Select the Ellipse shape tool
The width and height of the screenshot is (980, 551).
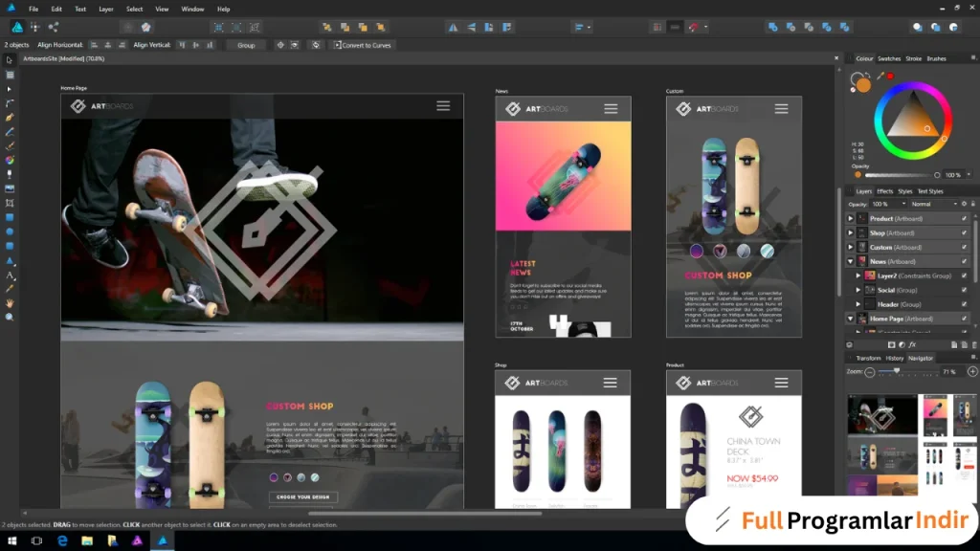(10, 231)
